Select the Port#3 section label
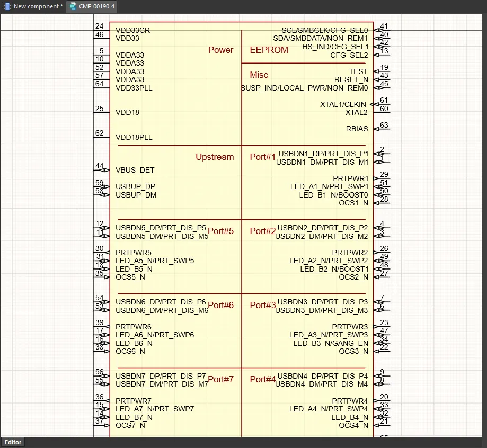487x448 pixels. [263, 305]
